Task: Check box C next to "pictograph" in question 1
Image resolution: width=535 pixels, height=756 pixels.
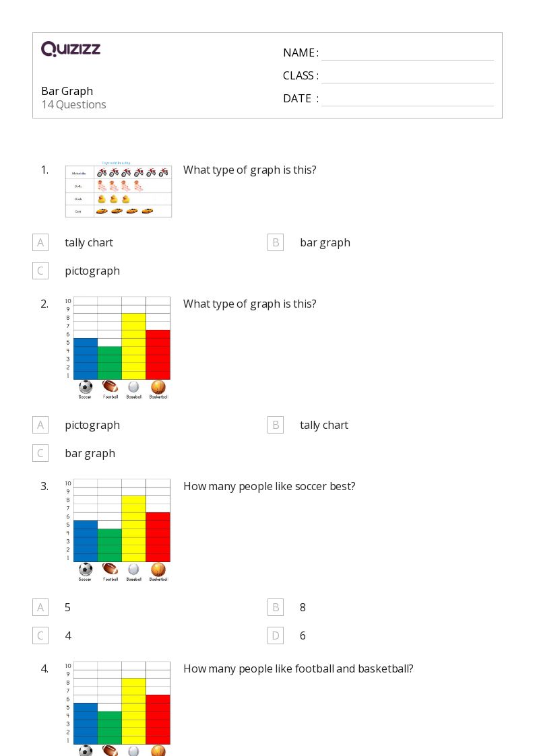Action: tap(40, 271)
